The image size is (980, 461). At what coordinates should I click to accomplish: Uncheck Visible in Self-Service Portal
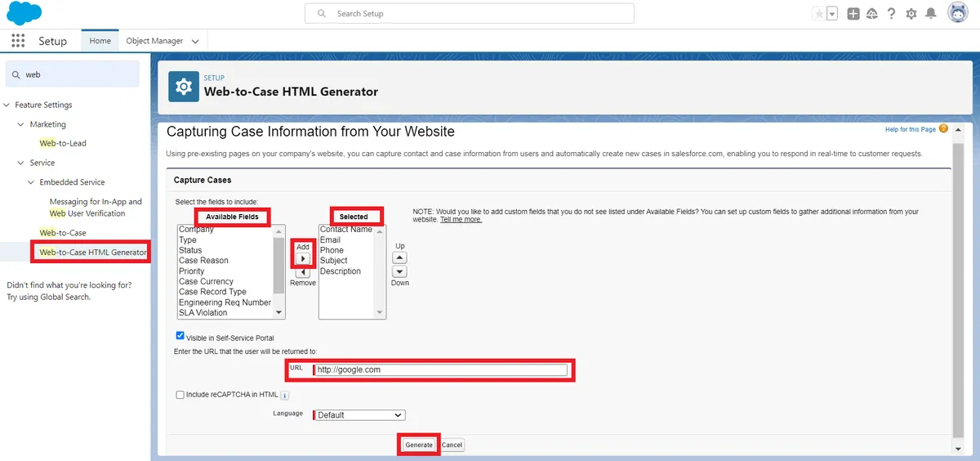coord(180,336)
